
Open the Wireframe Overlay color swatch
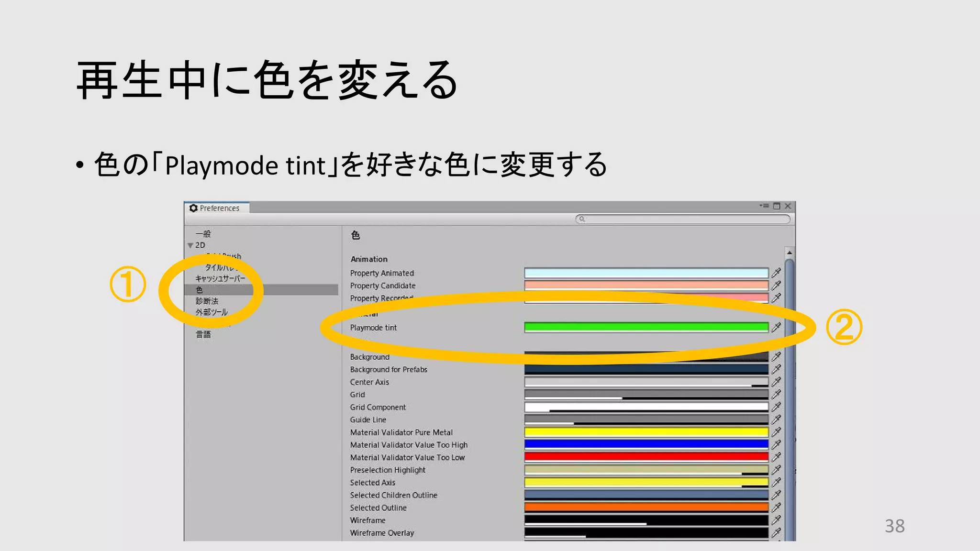(646, 532)
